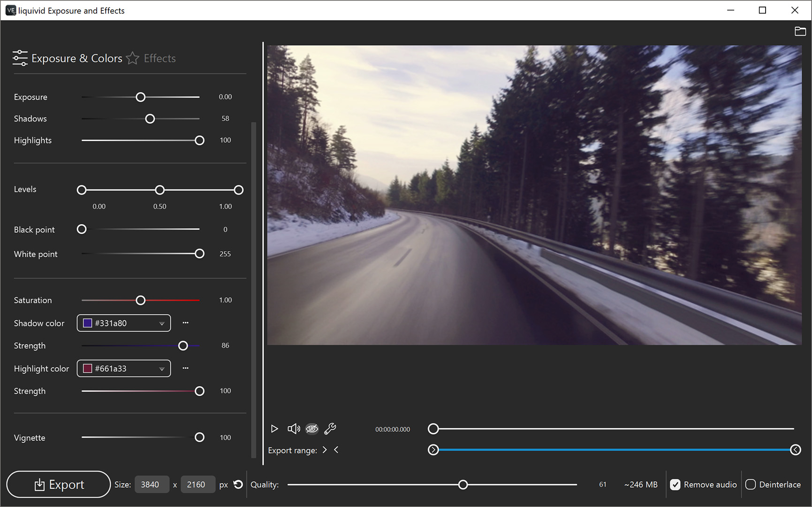Click the Quality slider handle
Viewport: 812px width, 507px height.
point(463,484)
